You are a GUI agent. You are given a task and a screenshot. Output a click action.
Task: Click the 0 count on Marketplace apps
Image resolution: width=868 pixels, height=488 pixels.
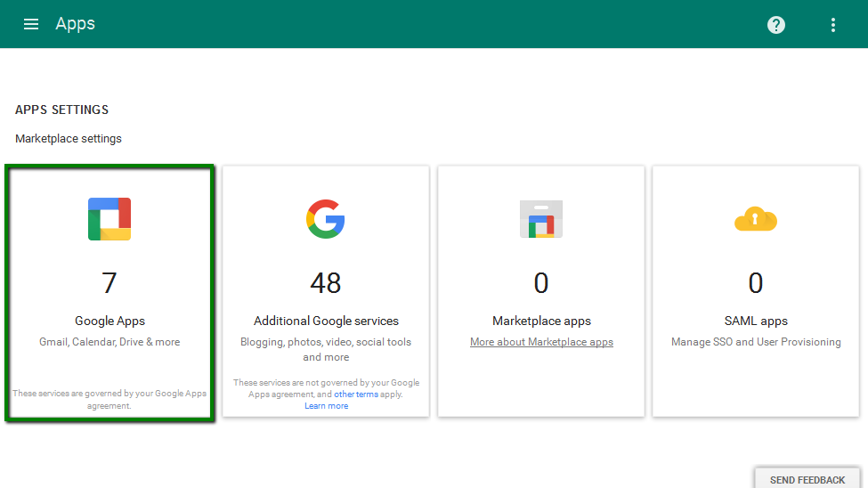click(x=541, y=283)
